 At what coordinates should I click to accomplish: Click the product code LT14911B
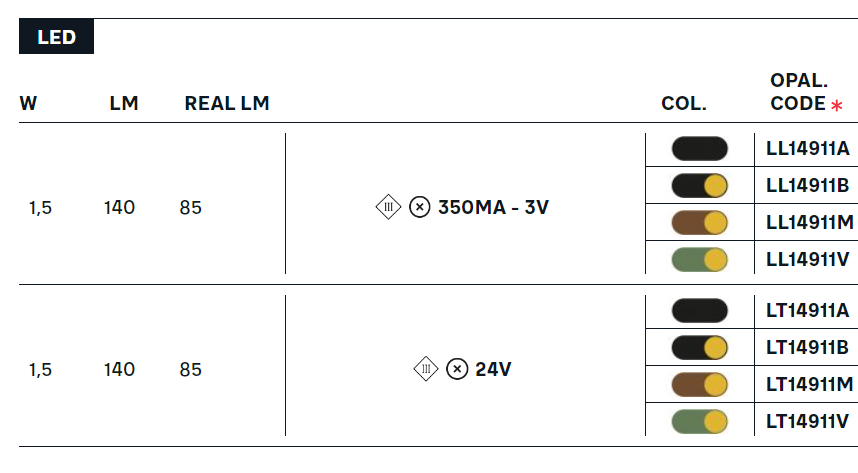click(x=807, y=347)
